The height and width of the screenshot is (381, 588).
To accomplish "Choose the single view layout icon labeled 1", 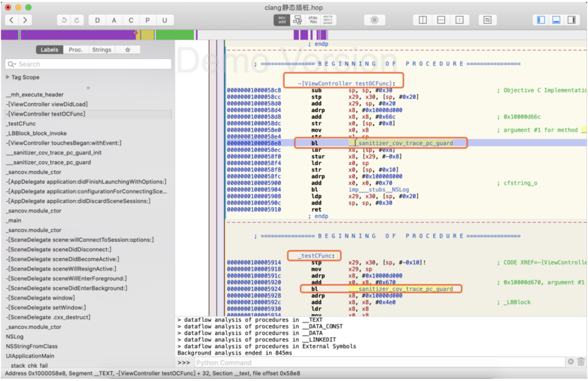I will [x=459, y=20].
